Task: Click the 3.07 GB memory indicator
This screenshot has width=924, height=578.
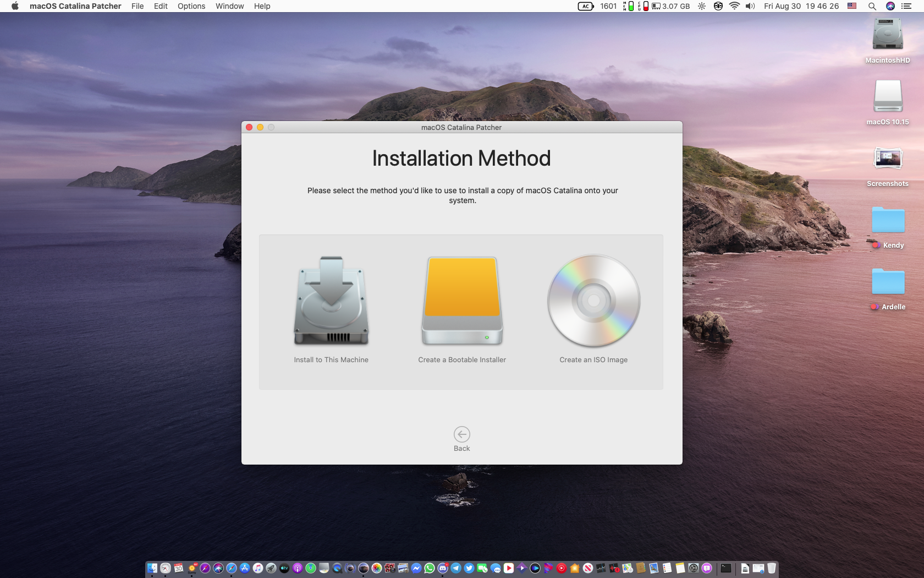Action: tap(671, 6)
